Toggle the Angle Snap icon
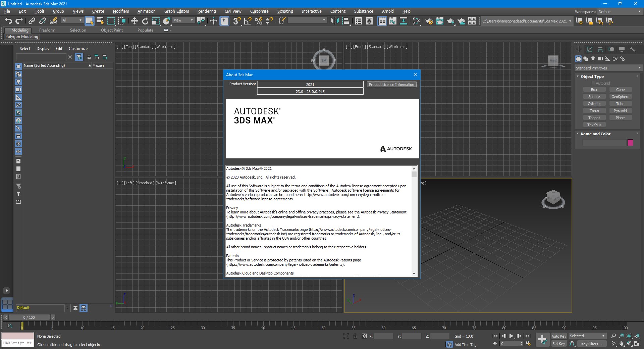Screen dimensions: 644x349 point(248,21)
